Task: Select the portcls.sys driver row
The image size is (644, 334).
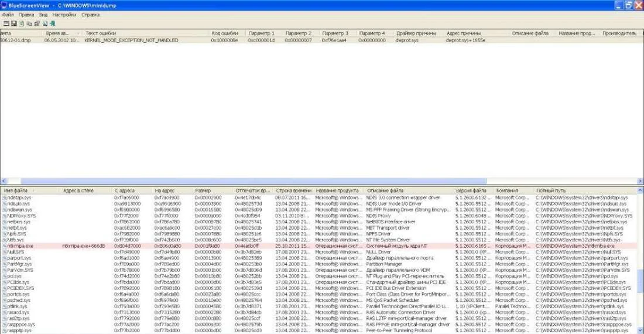Action: tap(318, 294)
